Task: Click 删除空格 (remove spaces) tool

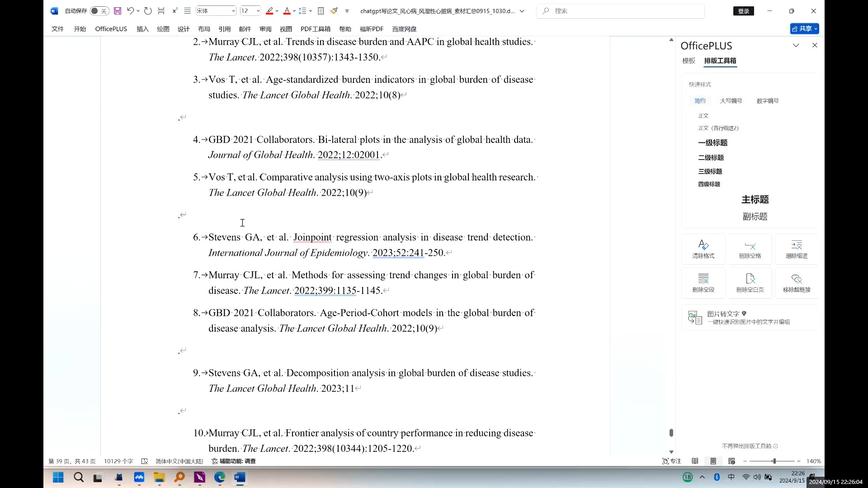Action: click(x=750, y=249)
